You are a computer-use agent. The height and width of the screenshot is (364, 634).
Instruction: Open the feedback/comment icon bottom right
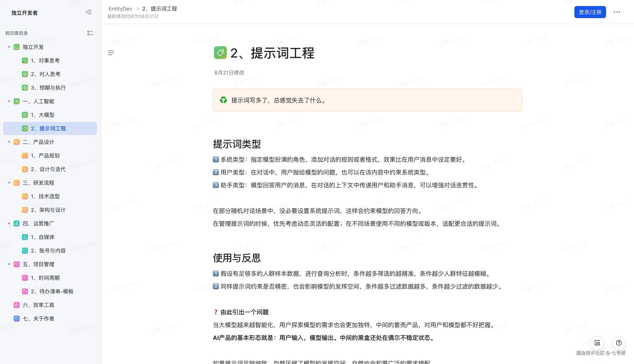[x=597, y=343]
